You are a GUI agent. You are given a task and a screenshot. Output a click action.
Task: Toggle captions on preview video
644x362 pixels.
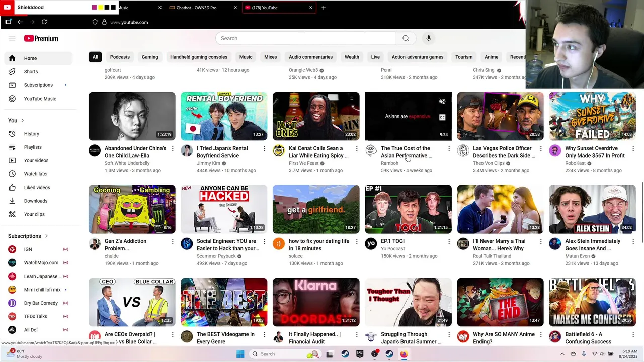tap(442, 117)
